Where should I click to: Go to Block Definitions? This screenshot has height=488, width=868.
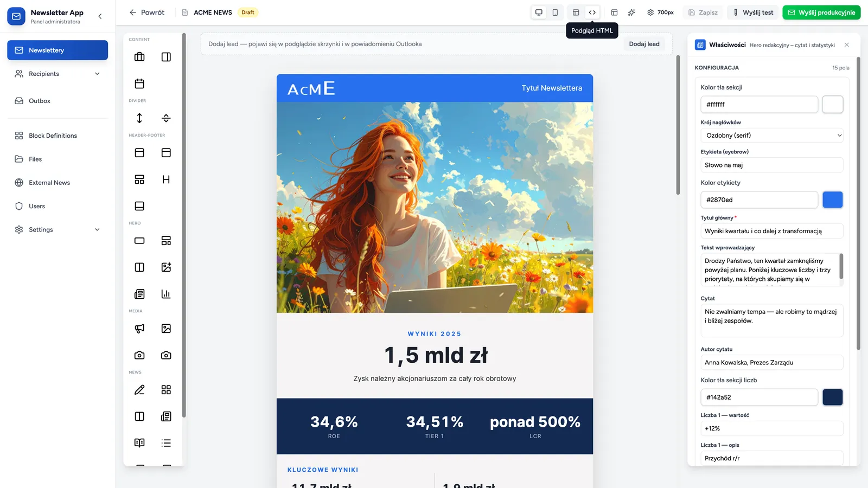(x=58, y=136)
